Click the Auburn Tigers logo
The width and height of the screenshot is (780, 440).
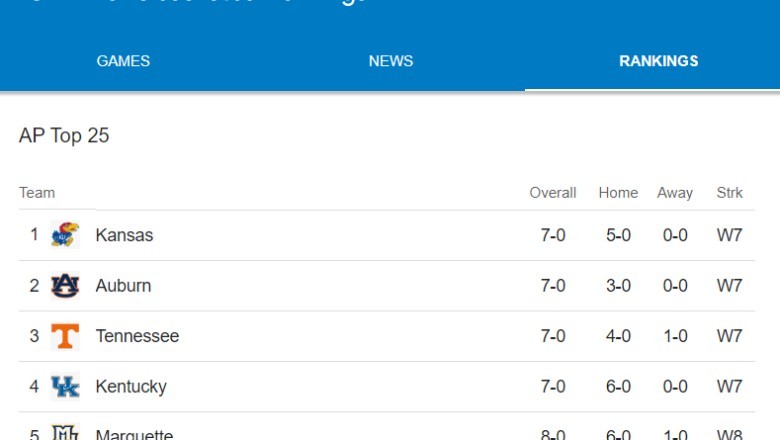click(65, 285)
